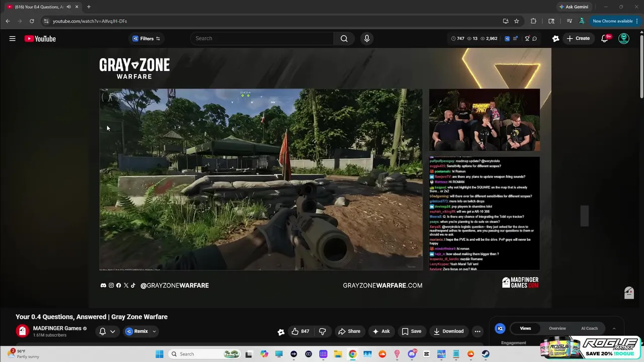The height and width of the screenshot is (362, 644).
Task: Collapse the vidIQ panel chevron
Action: pyautogui.click(x=614, y=328)
